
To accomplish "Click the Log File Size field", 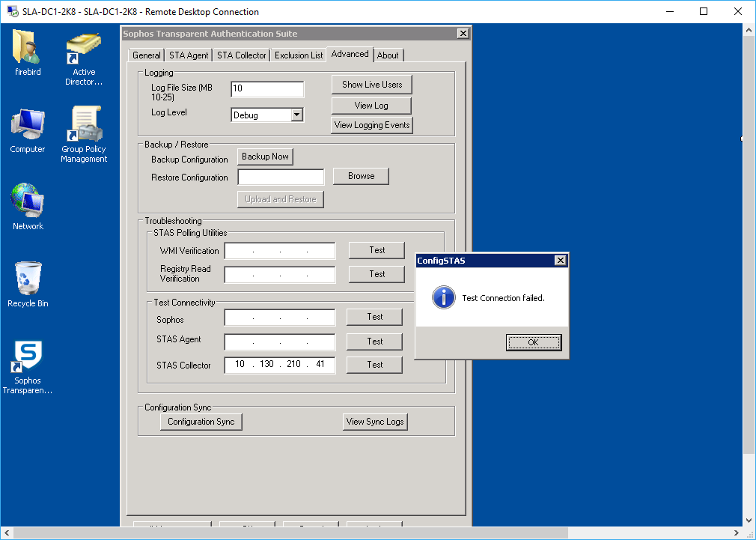I will click(x=267, y=89).
